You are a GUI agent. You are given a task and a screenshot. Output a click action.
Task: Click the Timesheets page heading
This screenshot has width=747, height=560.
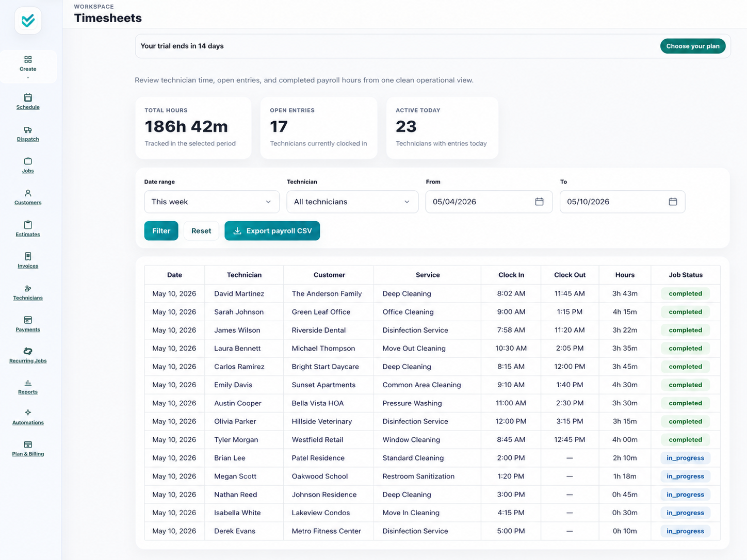[108, 18]
